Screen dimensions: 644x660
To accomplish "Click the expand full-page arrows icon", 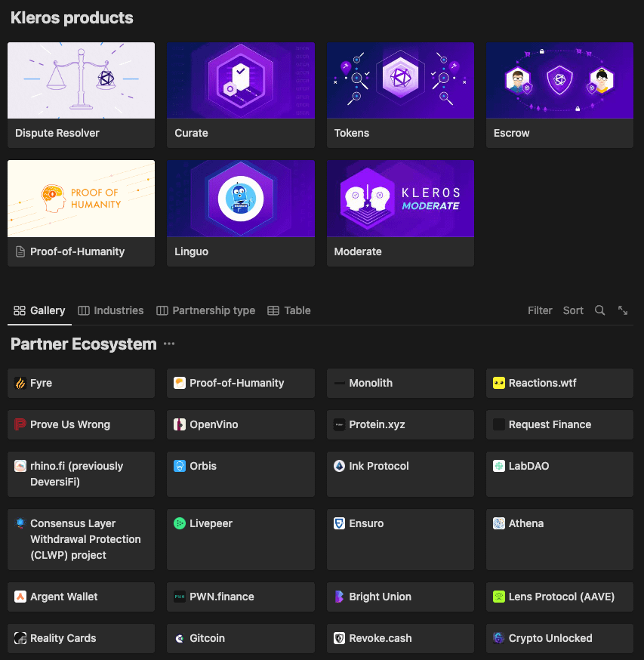I will (623, 310).
